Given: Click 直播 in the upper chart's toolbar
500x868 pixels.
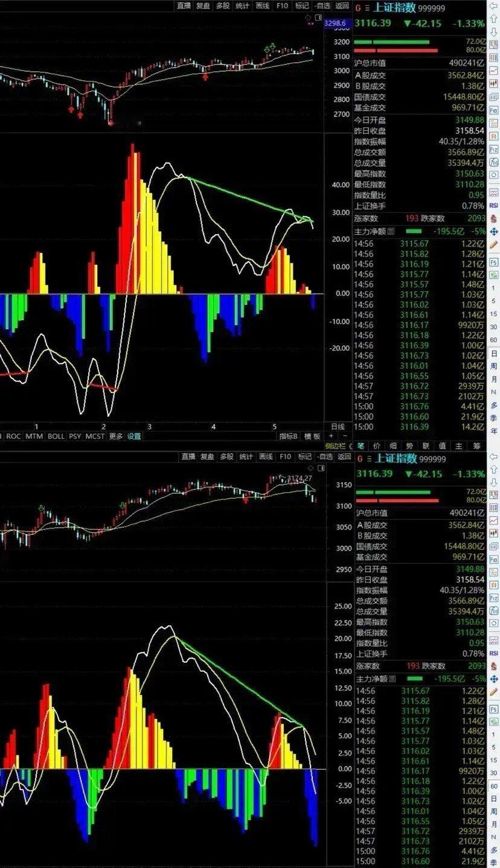Looking at the screenshot, I should click(184, 6).
